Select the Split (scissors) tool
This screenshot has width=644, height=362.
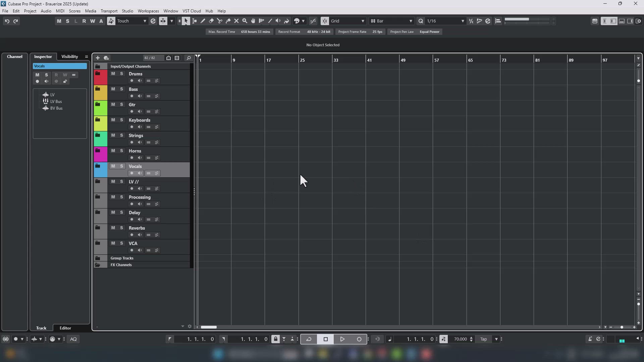point(219,21)
